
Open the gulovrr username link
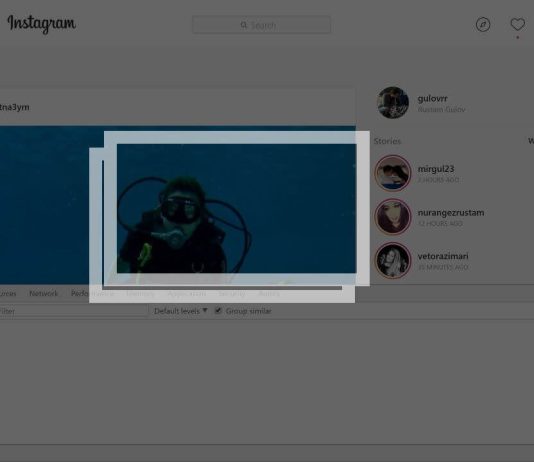(433, 98)
